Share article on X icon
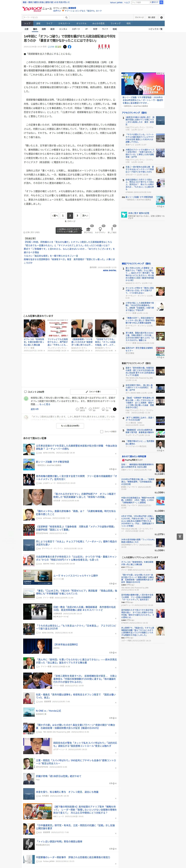 (65, 47)
